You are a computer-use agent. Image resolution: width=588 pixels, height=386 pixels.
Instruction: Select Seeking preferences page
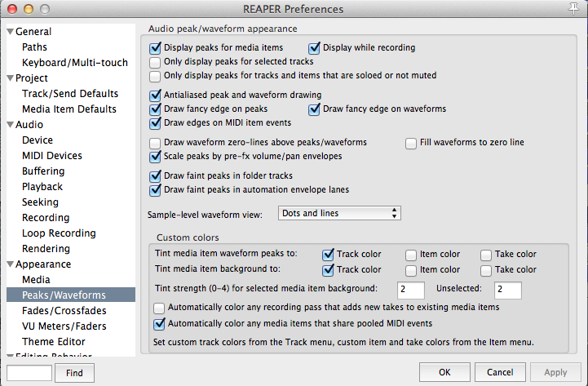coord(40,202)
